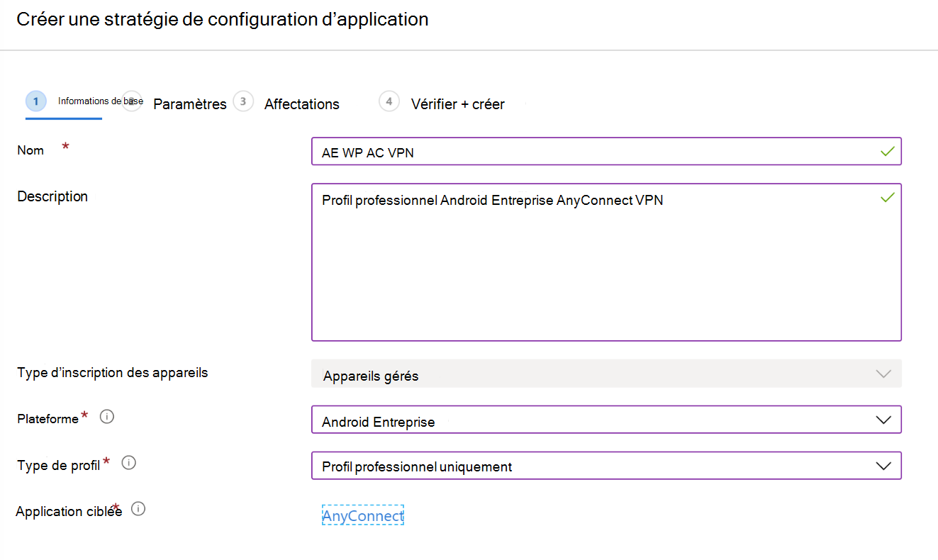
Task: Click the Nom input field
Action: 606,151
